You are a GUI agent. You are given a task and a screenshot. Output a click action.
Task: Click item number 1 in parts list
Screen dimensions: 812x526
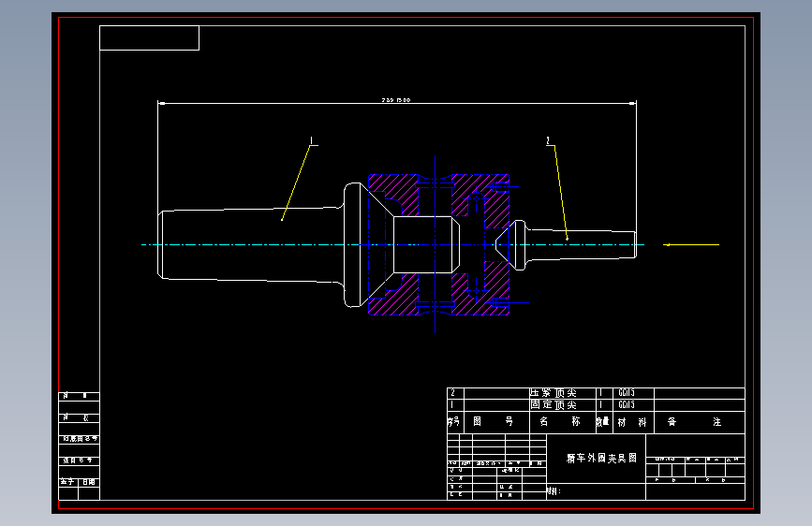pyautogui.click(x=452, y=405)
